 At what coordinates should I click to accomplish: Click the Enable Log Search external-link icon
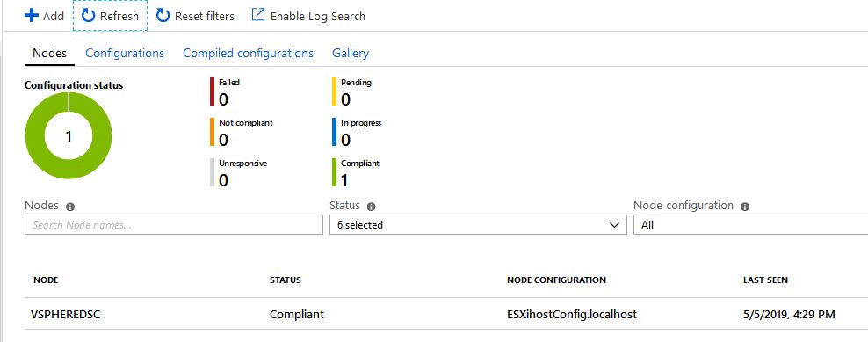click(x=258, y=15)
